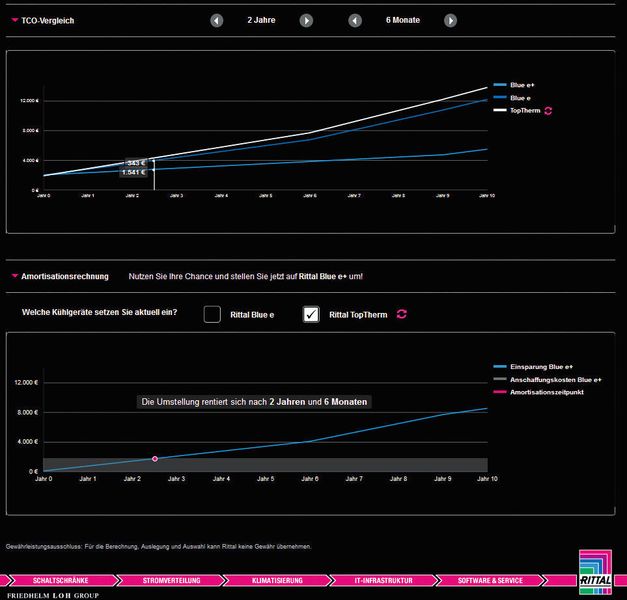627x600 pixels.
Task: Click the refresh icon beside the TopTherm legend
Action: (548, 111)
